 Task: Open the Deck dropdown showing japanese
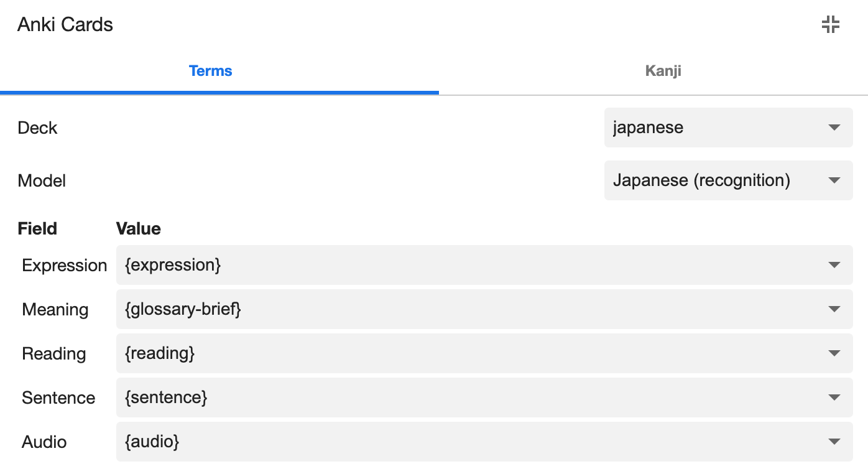click(x=727, y=128)
